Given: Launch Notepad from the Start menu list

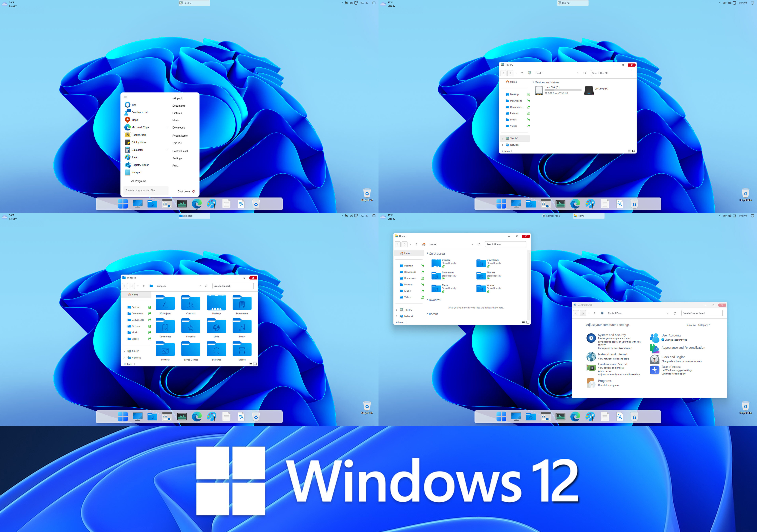Looking at the screenshot, I should pyautogui.click(x=133, y=172).
